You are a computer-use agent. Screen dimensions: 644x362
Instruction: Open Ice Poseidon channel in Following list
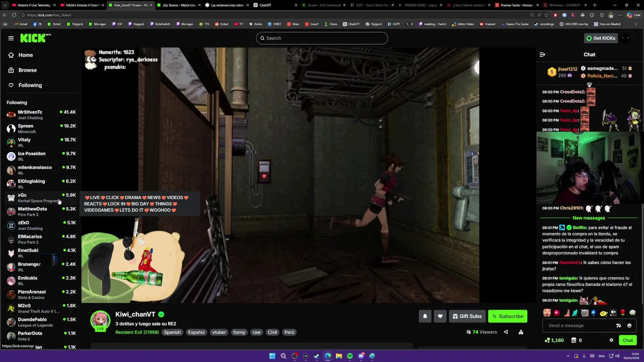[x=41, y=156]
